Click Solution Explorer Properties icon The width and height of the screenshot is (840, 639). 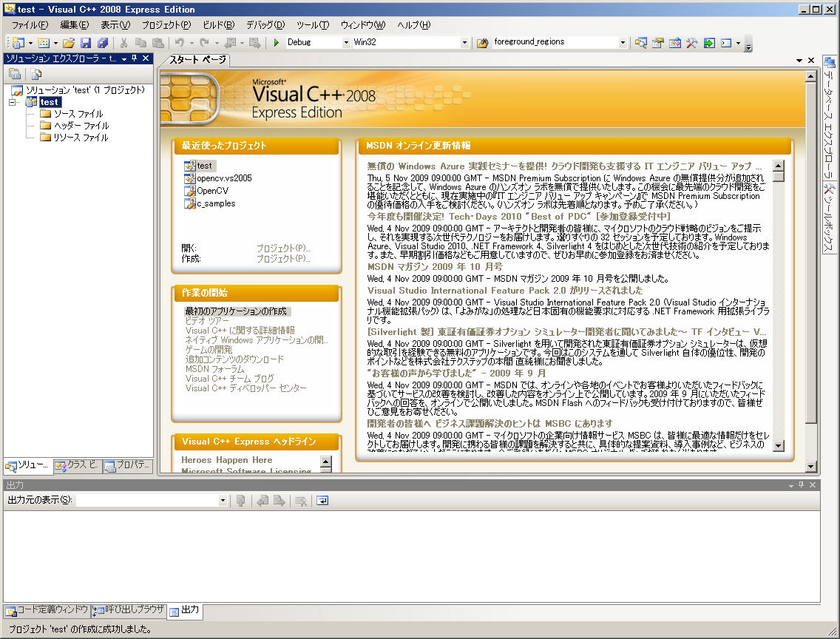pyautogui.click(x=15, y=74)
